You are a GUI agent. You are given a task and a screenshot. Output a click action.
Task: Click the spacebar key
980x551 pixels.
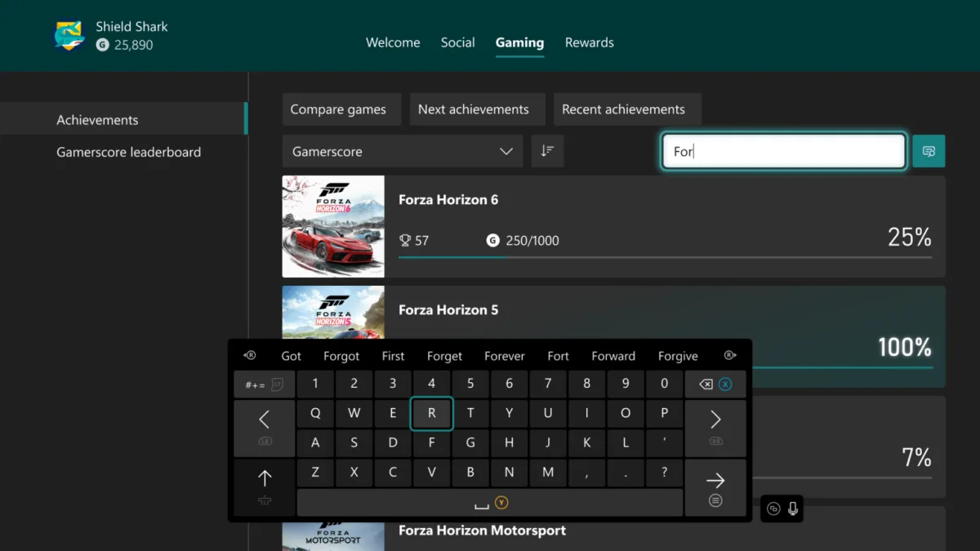tap(490, 503)
